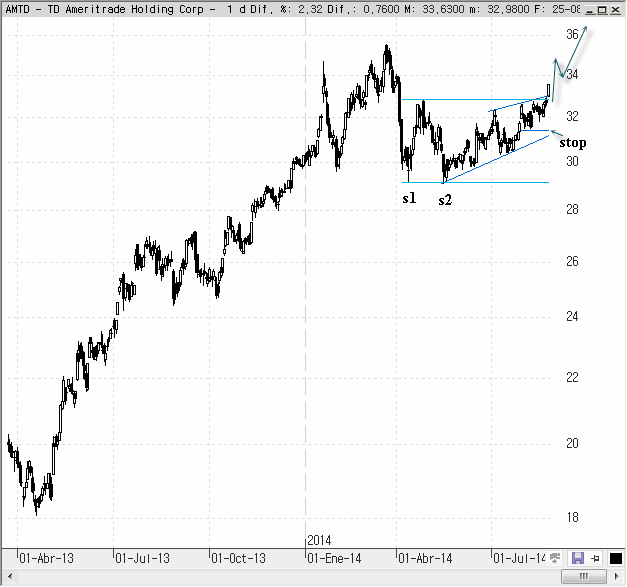
Task: Click the horizontal scrollbar thumb
Action: (583, 576)
